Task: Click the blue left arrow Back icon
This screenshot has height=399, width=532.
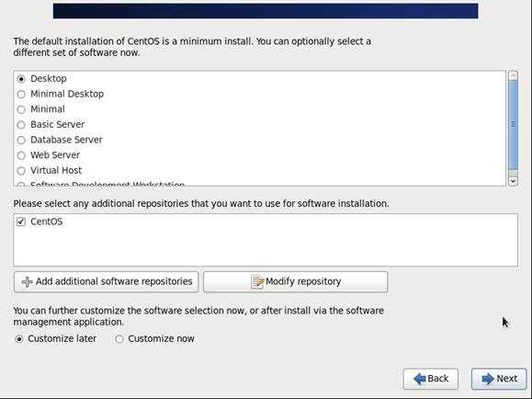Action: coord(420,379)
